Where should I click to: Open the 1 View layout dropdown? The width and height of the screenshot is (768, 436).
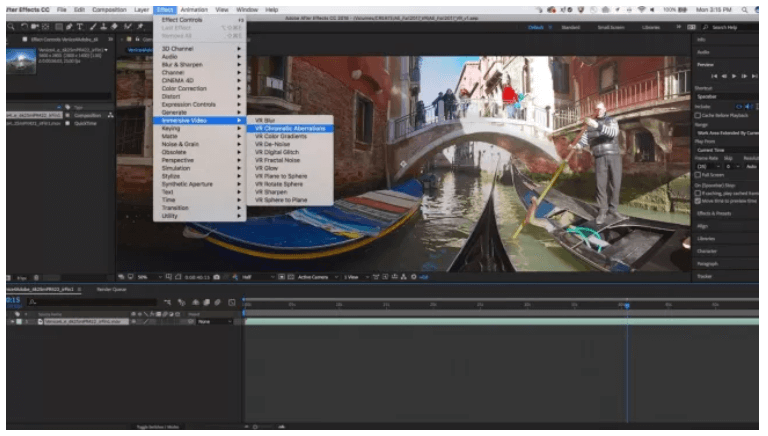[x=356, y=277]
